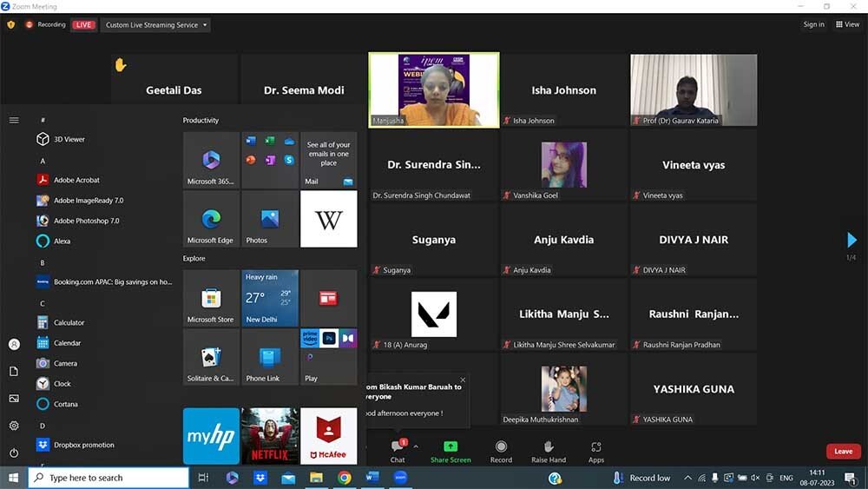This screenshot has height=489, width=868.
Task: Click the encryption shield icon
Action: pyautogui.click(x=11, y=25)
